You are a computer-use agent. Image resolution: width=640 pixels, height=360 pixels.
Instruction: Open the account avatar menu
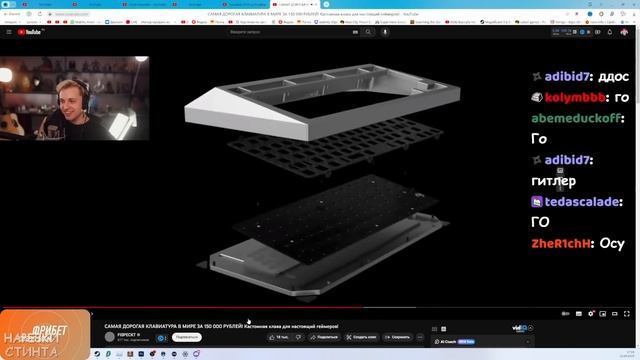[x=624, y=32]
